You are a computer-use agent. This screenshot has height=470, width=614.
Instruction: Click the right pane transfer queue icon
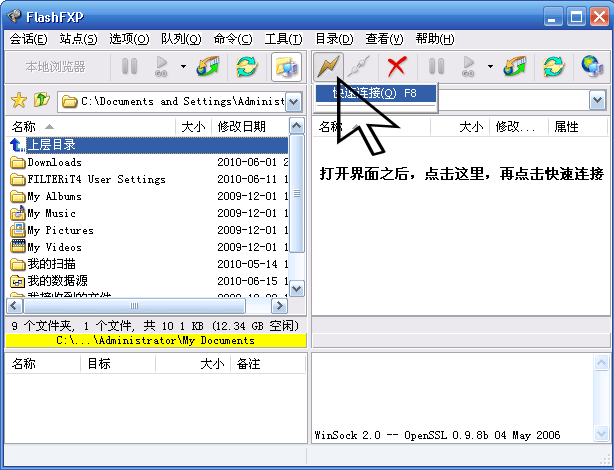pyautogui.click(x=515, y=66)
